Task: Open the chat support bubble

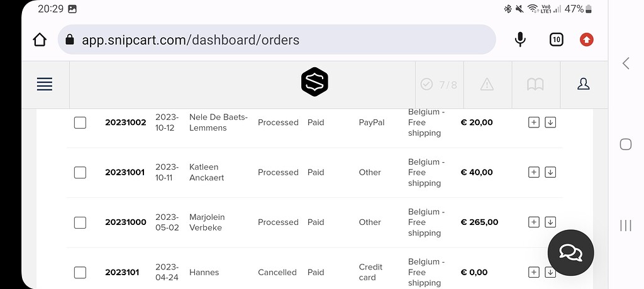Action: pos(570,253)
